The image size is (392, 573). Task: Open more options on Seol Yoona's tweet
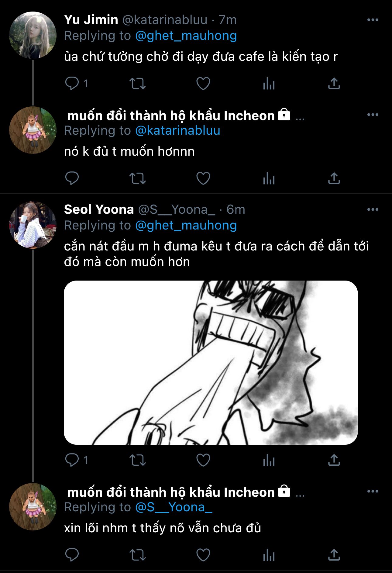click(373, 210)
